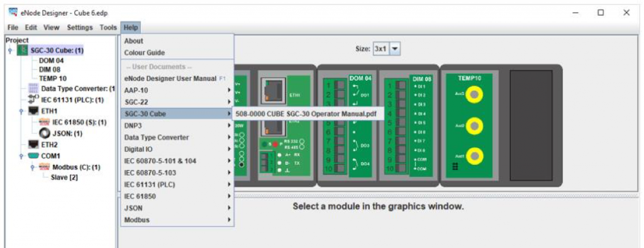Image resolution: width=644 pixels, height=248 pixels.
Task: Click the Modbus (C) protocol icon
Action: tap(44, 167)
